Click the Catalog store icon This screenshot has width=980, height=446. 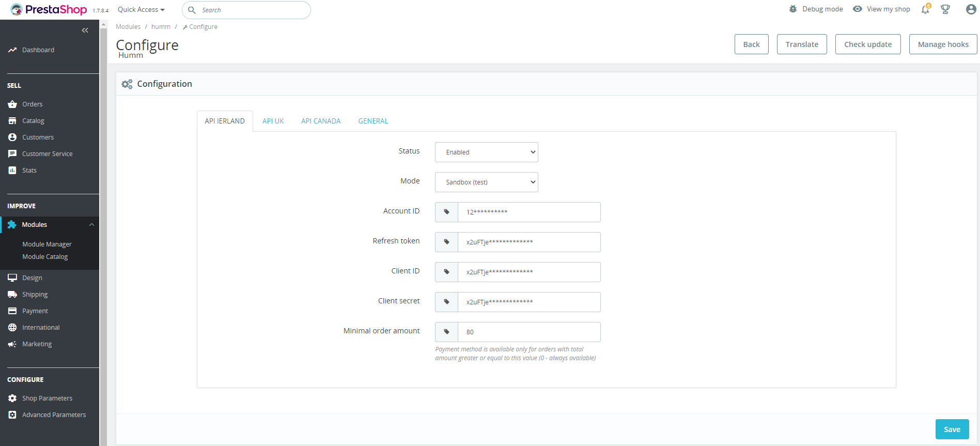[12, 121]
